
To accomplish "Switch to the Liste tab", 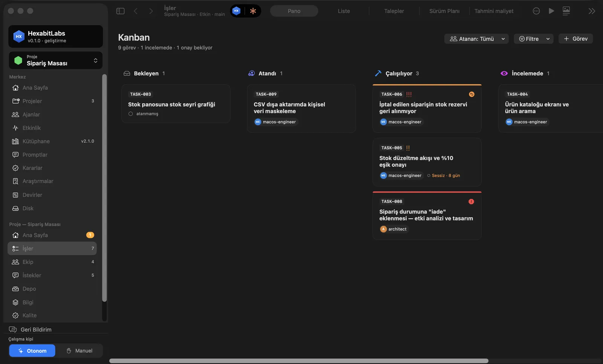I will [x=344, y=11].
